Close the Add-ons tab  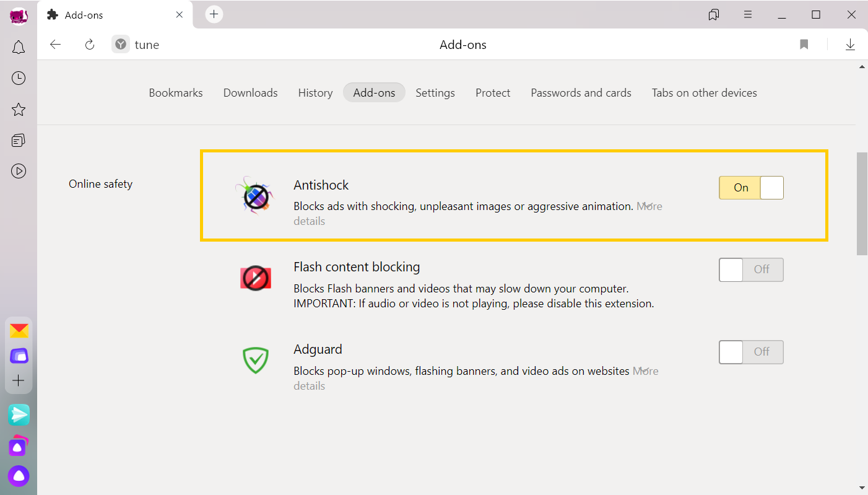click(x=180, y=14)
